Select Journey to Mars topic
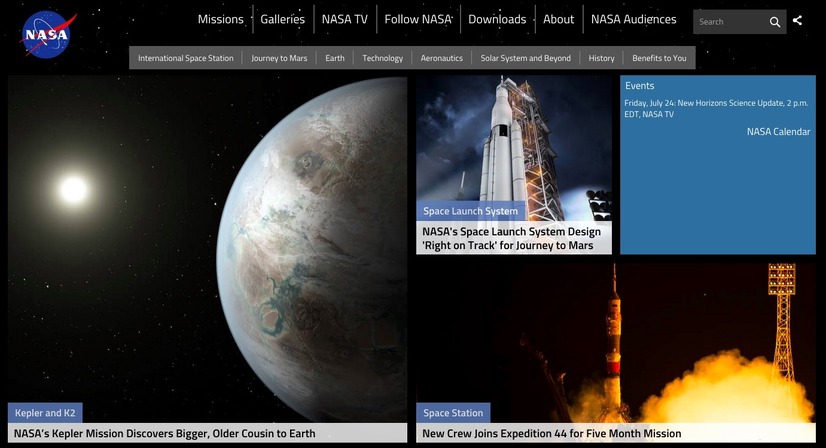 pos(279,58)
